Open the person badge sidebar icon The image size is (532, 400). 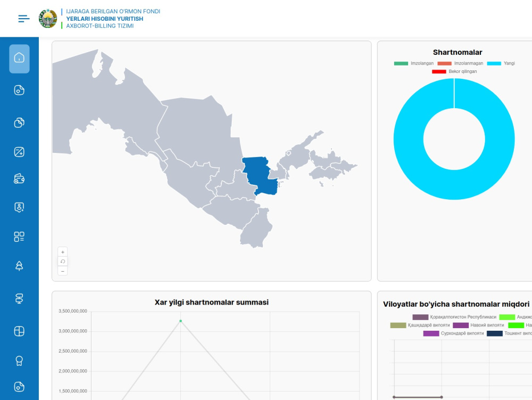(19, 207)
